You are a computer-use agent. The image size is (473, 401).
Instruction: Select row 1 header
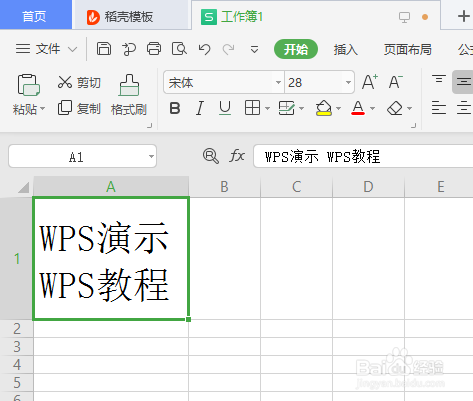pos(16,258)
